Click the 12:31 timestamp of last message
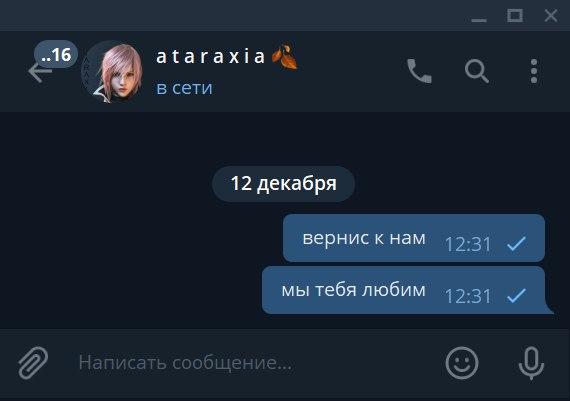The image size is (570, 401). click(468, 296)
